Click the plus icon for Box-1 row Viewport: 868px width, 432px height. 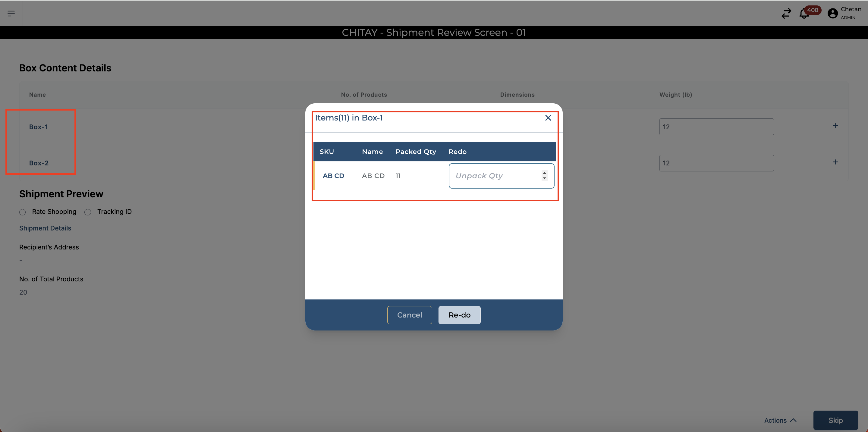(835, 126)
